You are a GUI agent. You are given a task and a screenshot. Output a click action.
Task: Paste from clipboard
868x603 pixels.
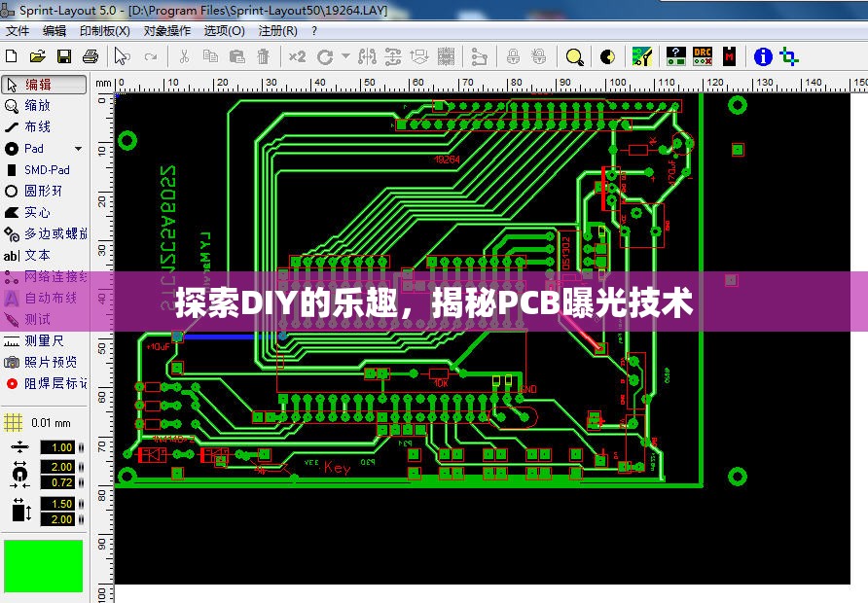click(x=236, y=56)
